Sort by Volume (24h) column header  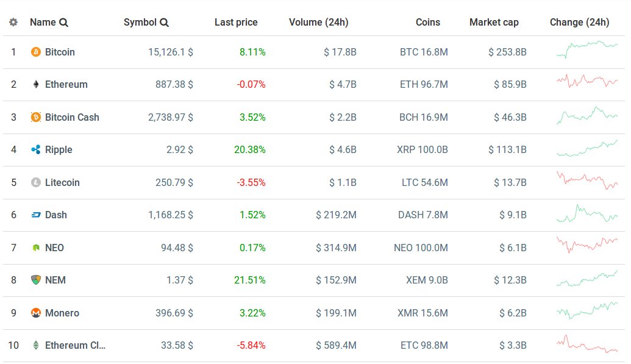click(x=319, y=22)
